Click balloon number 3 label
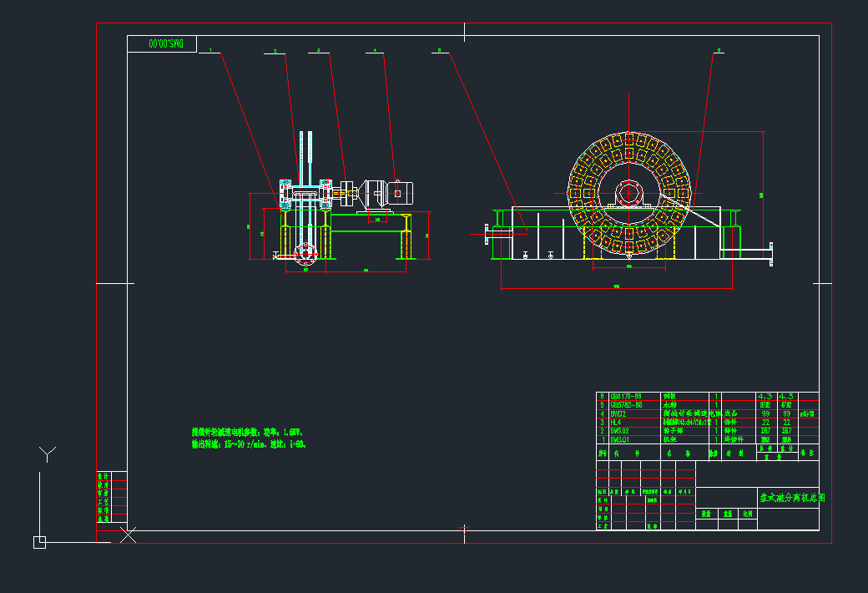 click(318, 50)
